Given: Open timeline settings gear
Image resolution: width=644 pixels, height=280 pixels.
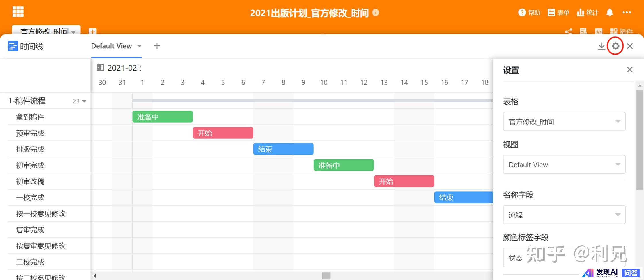Looking at the screenshot, I should 615,46.
